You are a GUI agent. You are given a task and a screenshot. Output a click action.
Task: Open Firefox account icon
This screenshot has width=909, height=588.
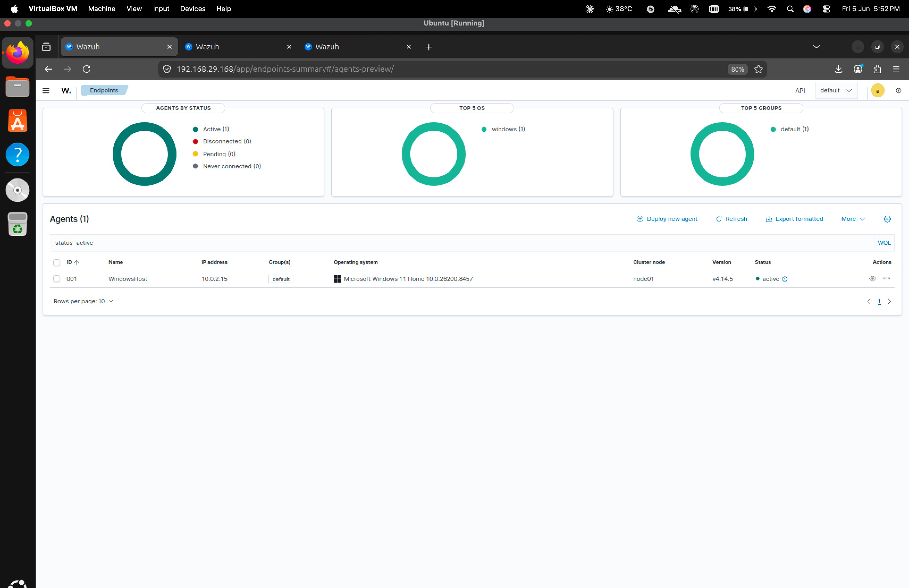(858, 69)
